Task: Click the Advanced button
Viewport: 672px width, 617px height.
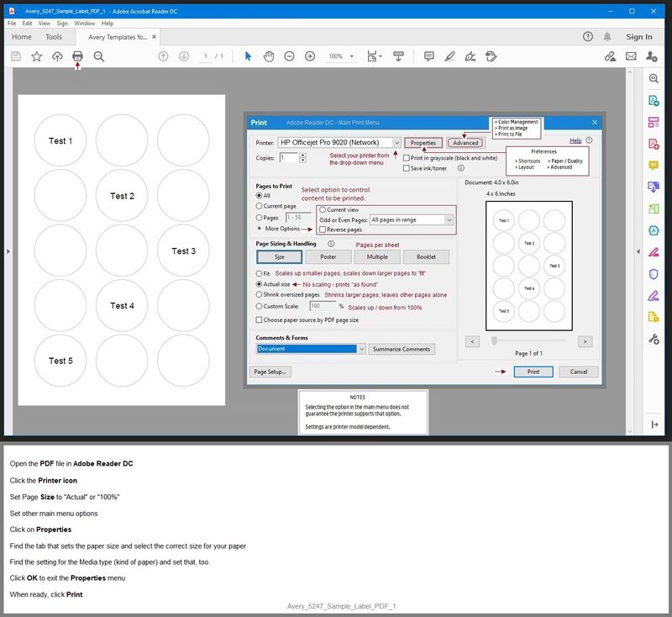Action: pyautogui.click(x=465, y=143)
